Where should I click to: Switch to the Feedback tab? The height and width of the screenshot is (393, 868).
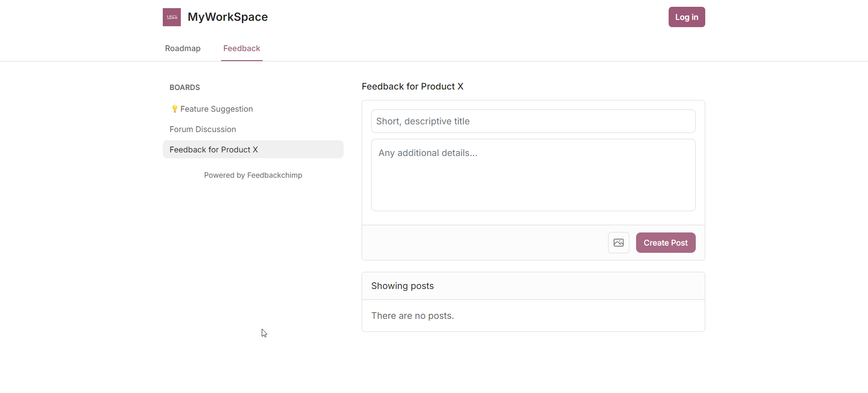coord(242,48)
